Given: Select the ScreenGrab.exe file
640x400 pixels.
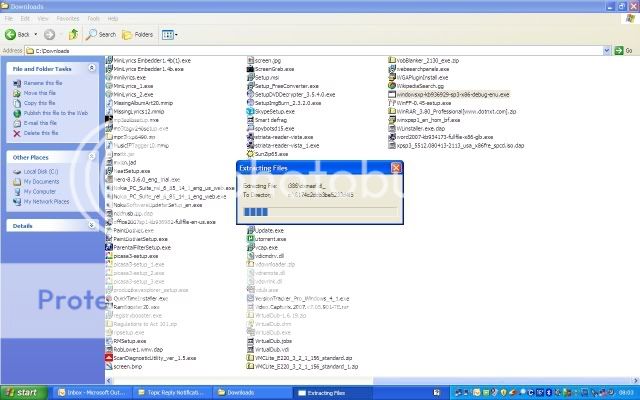Looking at the screenshot, I should (276, 68).
